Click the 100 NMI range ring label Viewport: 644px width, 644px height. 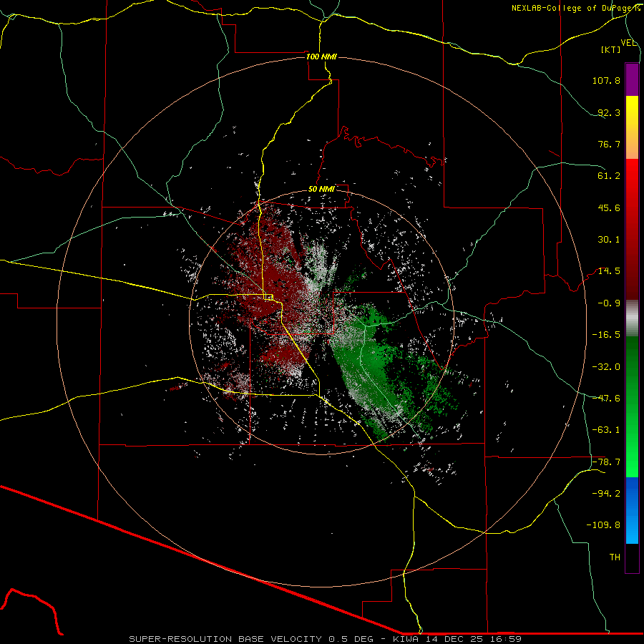point(321,57)
